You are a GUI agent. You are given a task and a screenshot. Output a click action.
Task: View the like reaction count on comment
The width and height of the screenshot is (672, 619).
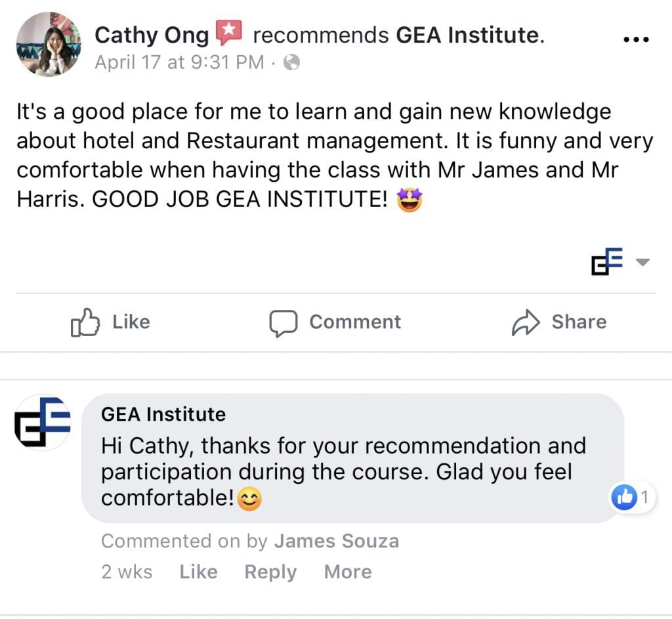coord(633,498)
